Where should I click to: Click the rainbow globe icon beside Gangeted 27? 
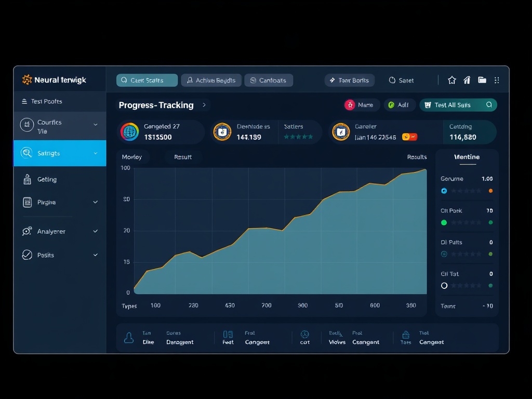(x=129, y=132)
